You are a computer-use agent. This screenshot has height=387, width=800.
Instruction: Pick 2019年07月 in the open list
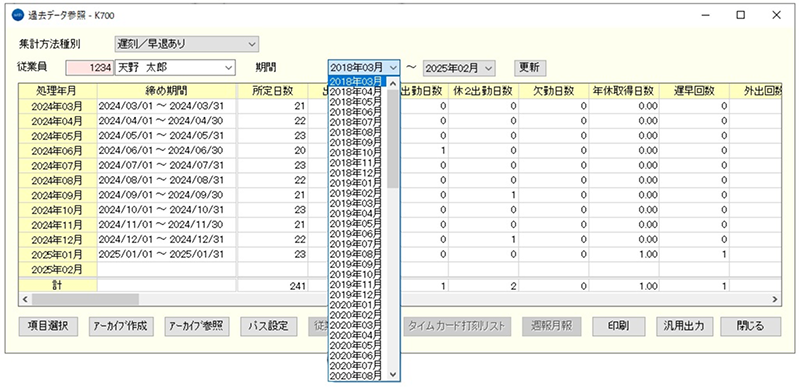pyautogui.click(x=356, y=244)
